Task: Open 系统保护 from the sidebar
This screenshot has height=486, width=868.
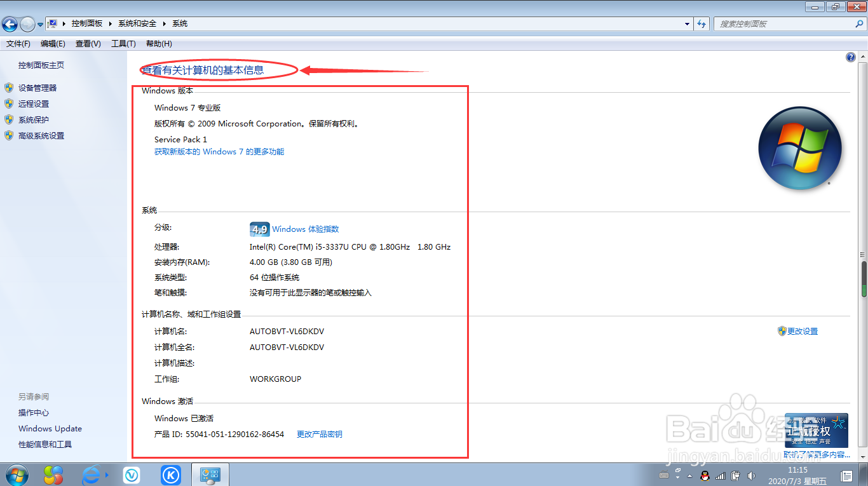Action: 34,120
